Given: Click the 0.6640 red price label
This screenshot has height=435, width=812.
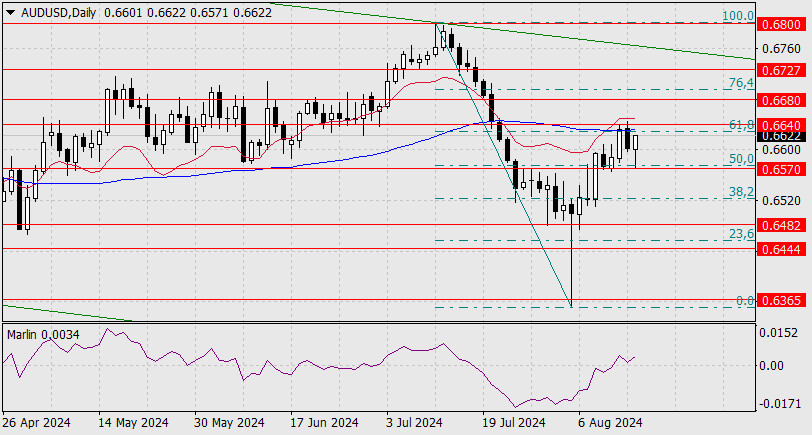Looking at the screenshot, I should 782,124.
